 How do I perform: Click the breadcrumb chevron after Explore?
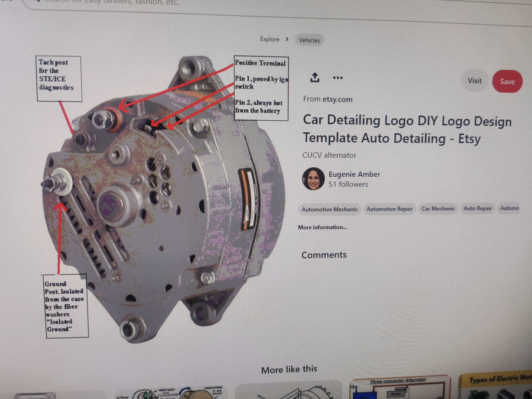[287, 39]
